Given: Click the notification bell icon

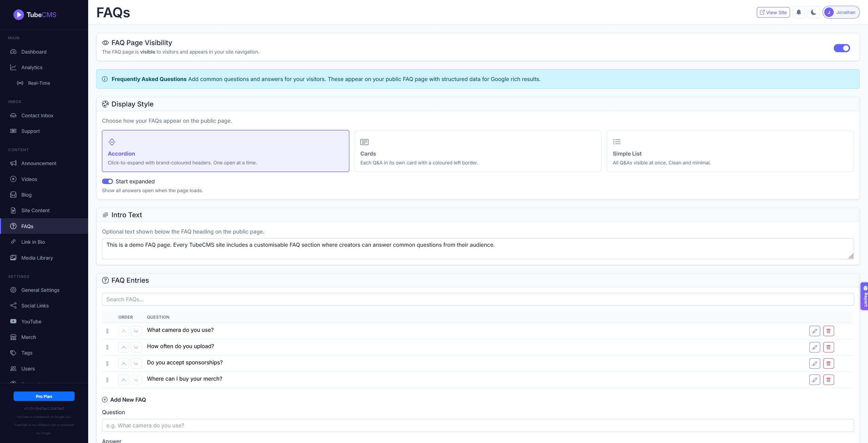Looking at the screenshot, I should 798,12.
